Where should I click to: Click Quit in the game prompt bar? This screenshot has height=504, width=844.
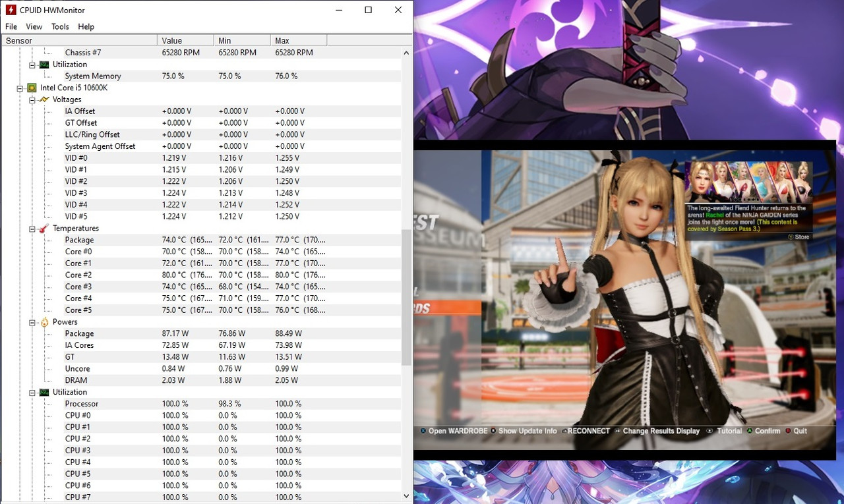[x=795, y=431]
